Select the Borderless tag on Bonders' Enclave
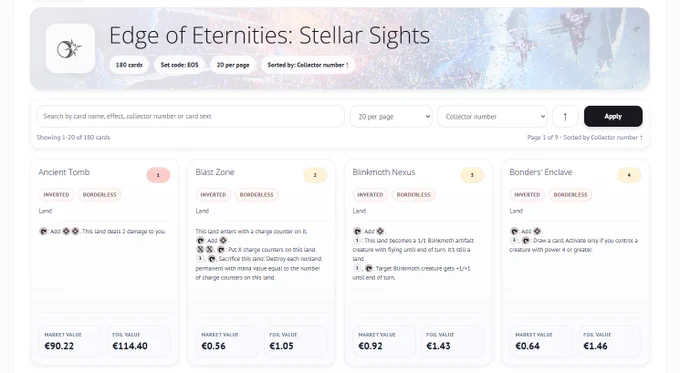Viewport: 680px width, 373px height. click(570, 195)
